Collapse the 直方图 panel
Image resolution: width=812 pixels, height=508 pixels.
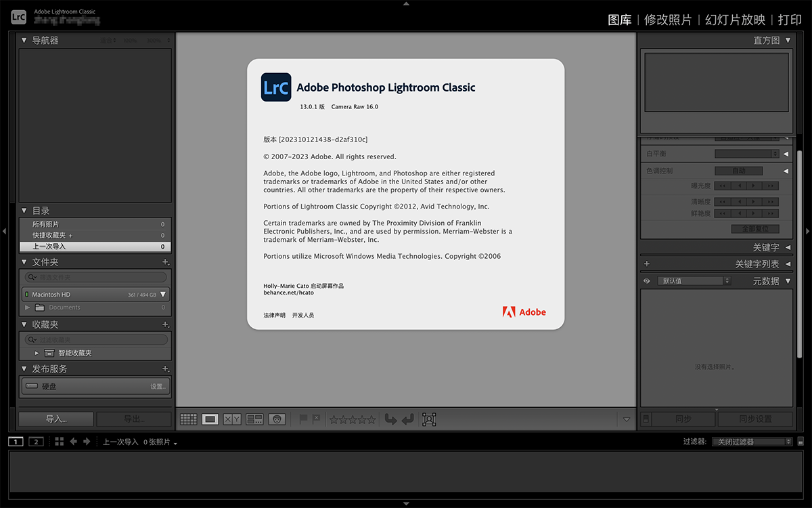(788, 40)
